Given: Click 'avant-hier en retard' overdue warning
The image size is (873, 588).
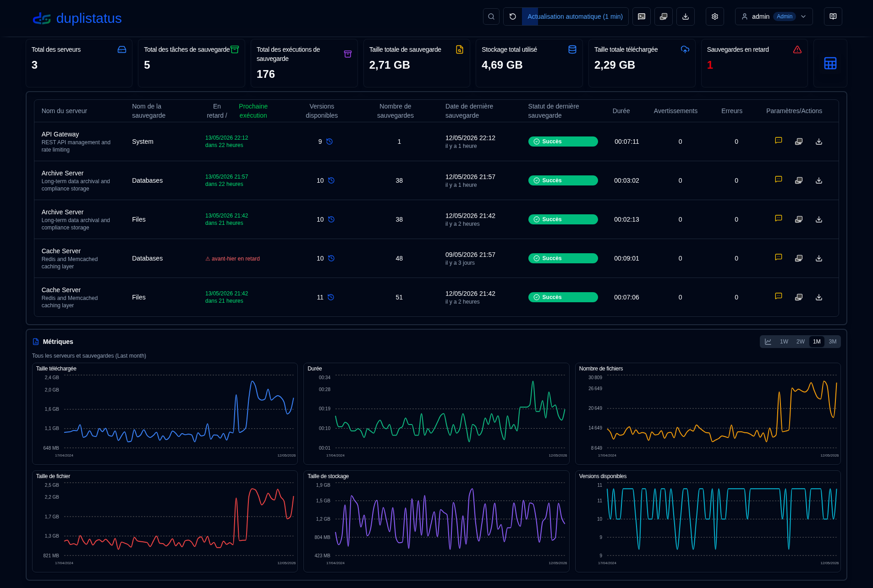Looking at the screenshot, I should (x=232, y=259).
